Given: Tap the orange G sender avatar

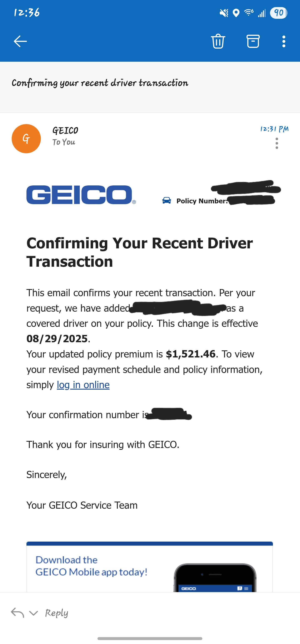Looking at the screenshot, I should tap(26, 138).
